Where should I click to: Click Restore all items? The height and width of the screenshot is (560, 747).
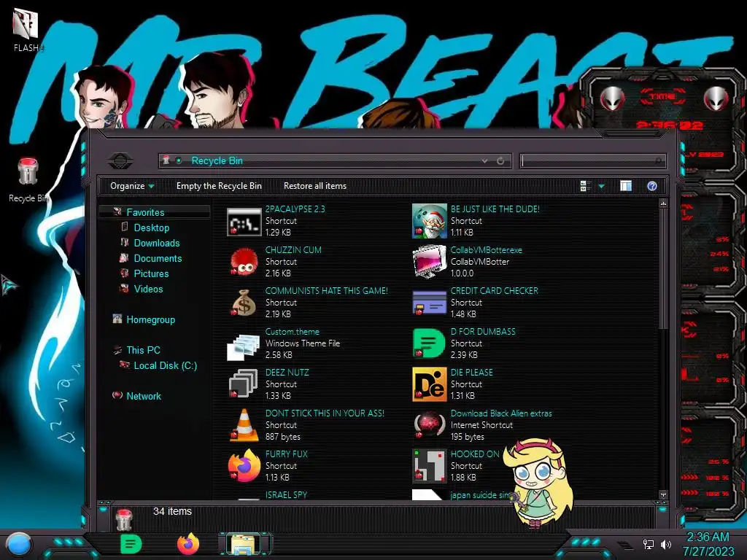[315, 186]
